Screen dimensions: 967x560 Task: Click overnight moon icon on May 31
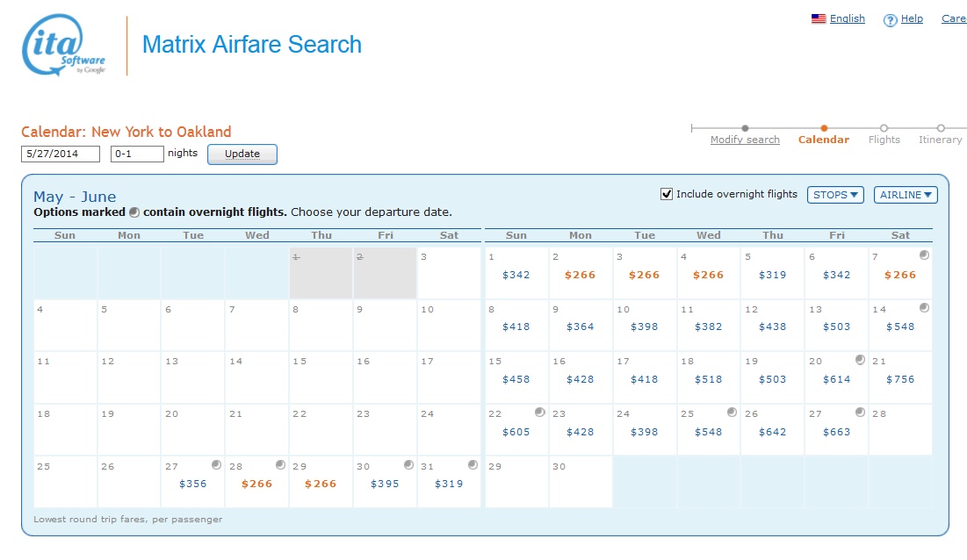pos(473,464)
